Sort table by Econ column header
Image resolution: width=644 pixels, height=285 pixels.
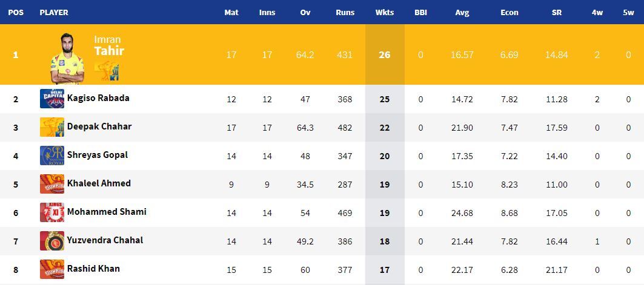tap(509, 12)
